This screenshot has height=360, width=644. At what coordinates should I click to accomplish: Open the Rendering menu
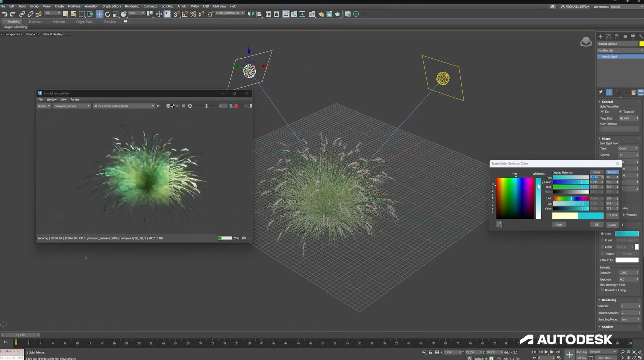pyautogui.click(x=132, y=6)
